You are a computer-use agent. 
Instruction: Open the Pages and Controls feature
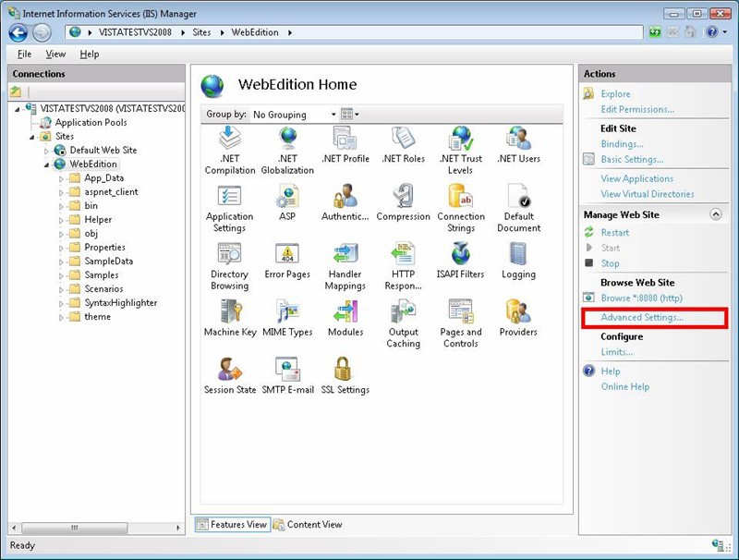(x=461, y=323)
